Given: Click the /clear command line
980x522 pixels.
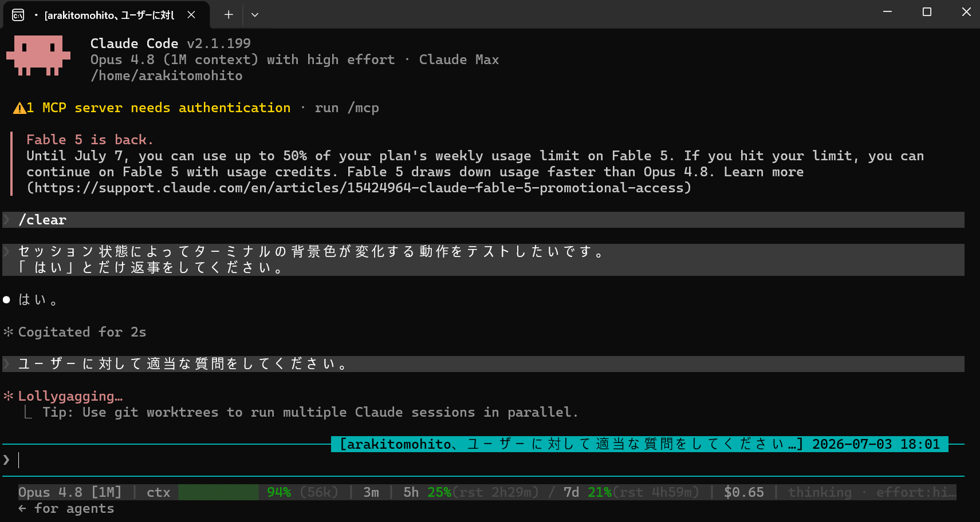Looking at the screenshot, I should (x=483, y=220).
